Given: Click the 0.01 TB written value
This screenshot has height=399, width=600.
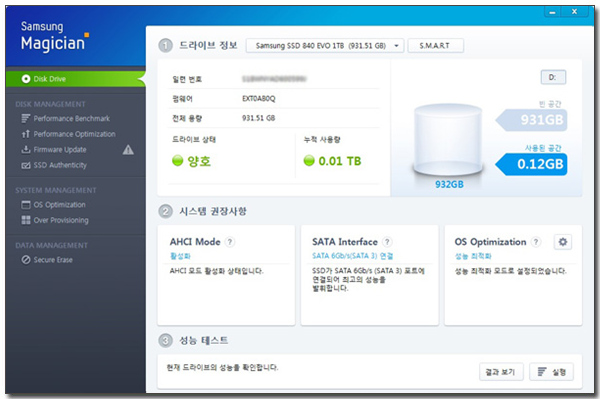Looking at the screenshot, I should pos(340,161).
